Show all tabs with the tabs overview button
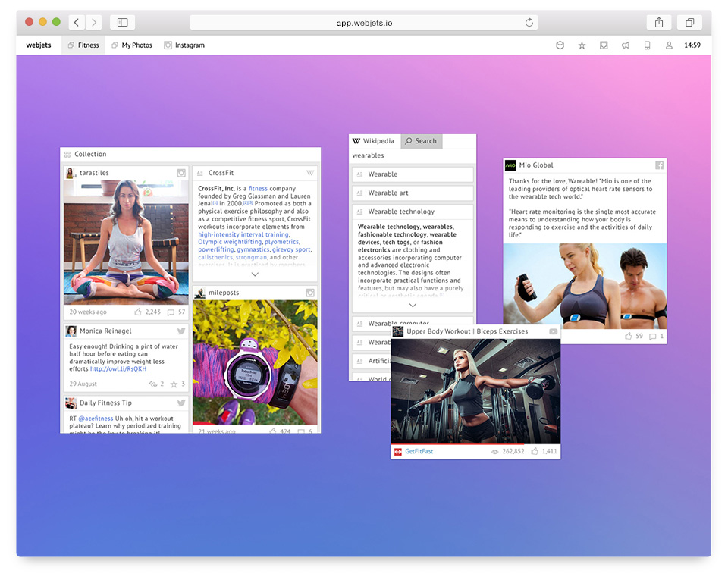The height and width of the screenshot is (580, 728). (690, 22)
